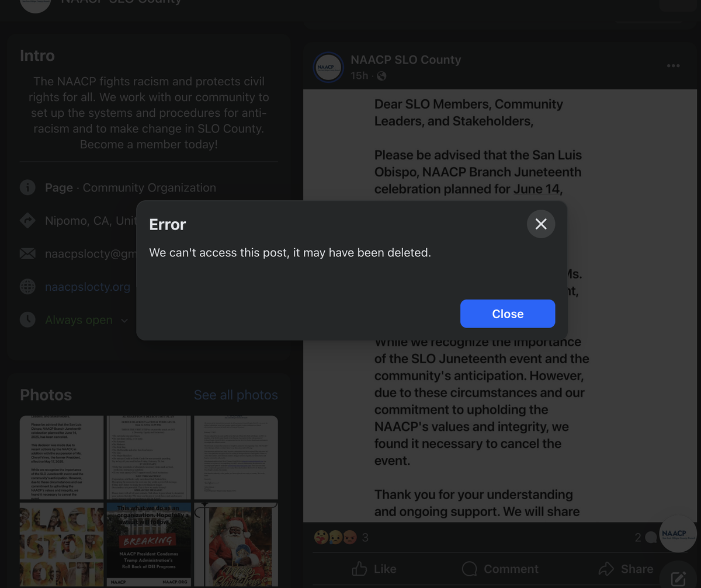Dismiss the error dialog with the X icon
Viewport: 701px width, 588px height.
pos(541,224)
